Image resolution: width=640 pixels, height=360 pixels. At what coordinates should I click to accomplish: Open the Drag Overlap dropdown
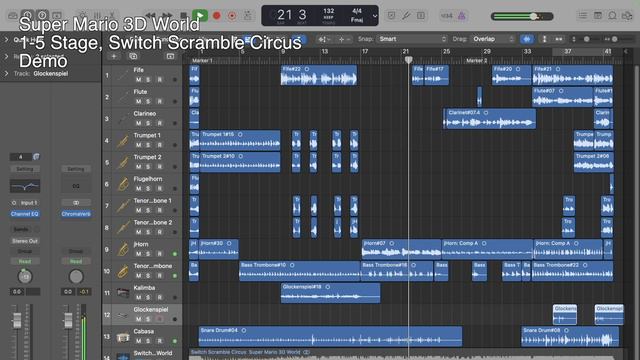[x=493, y=39]
